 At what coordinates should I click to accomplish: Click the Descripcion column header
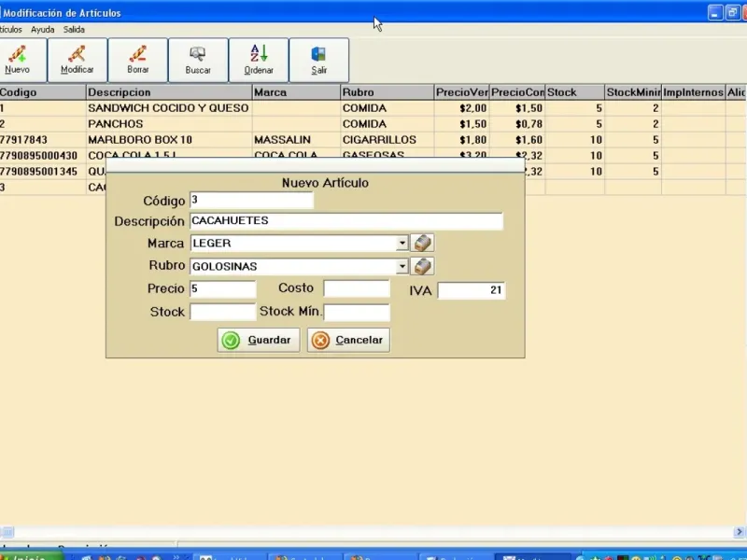[x=168, y=92]
